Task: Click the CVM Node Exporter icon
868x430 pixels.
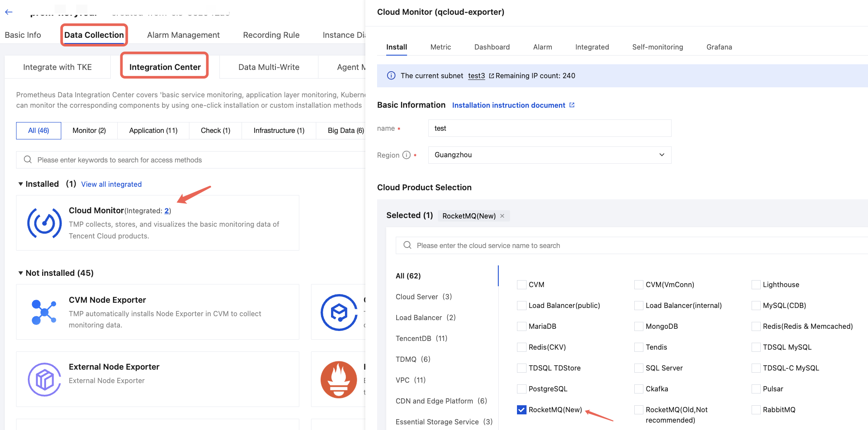Action: [x=44, y=312]
